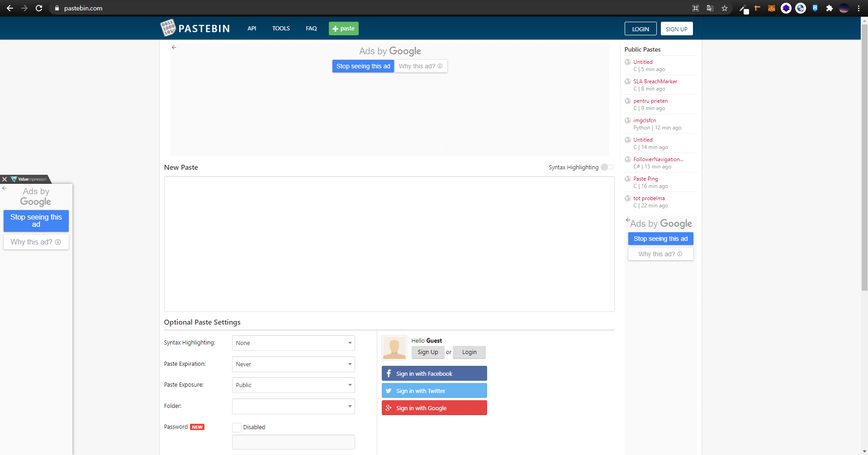The width and height of the screenshot is (868, 455).
Task: Click globe icon beside tot probelma
Action: pyautogui.click(x=628, y=198)
